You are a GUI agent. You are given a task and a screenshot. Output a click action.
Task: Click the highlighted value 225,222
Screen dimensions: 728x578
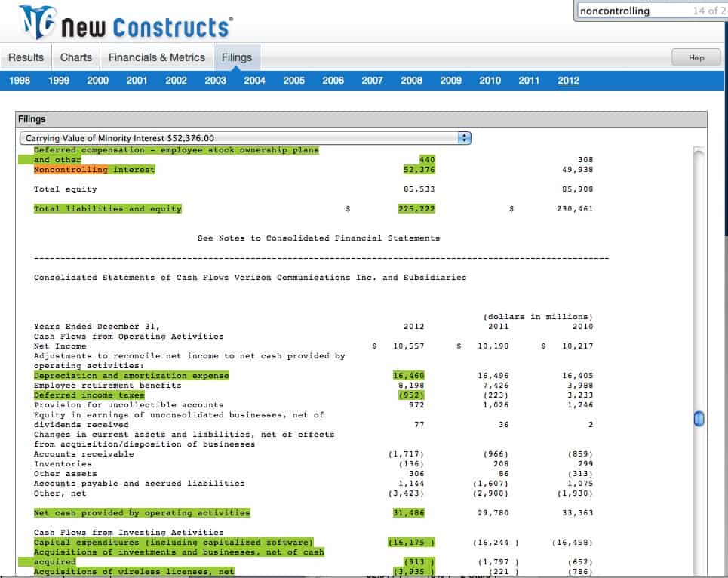pyautogui.click(x=416, y=209)
